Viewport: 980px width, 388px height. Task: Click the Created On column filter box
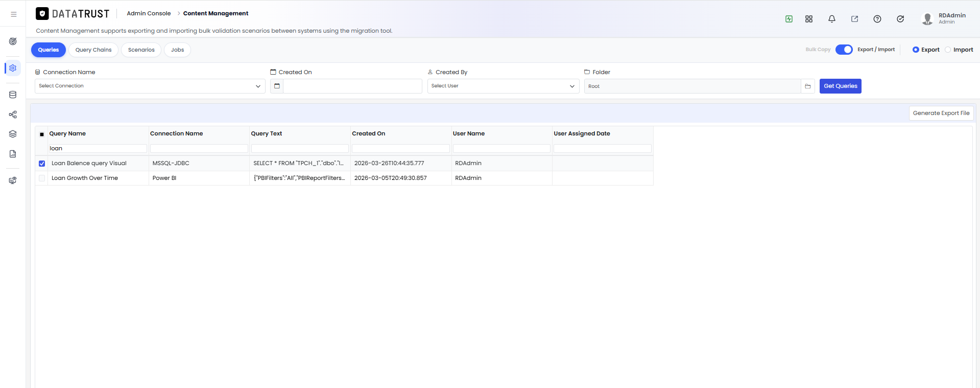(401, 148)
